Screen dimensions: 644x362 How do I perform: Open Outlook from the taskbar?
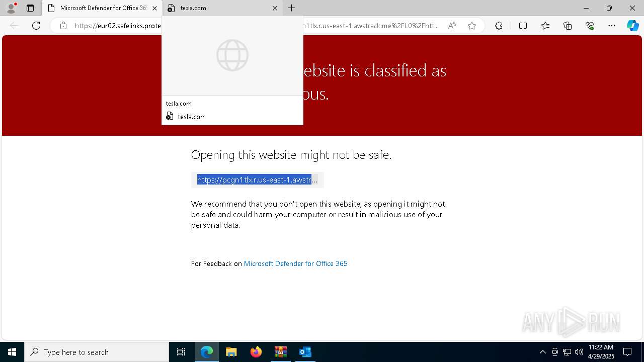click(305, 352)
